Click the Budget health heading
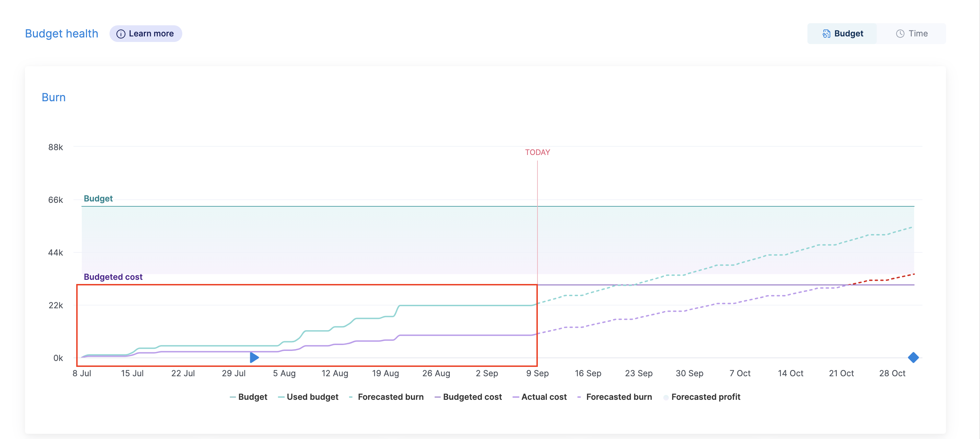 coord(62,34)
